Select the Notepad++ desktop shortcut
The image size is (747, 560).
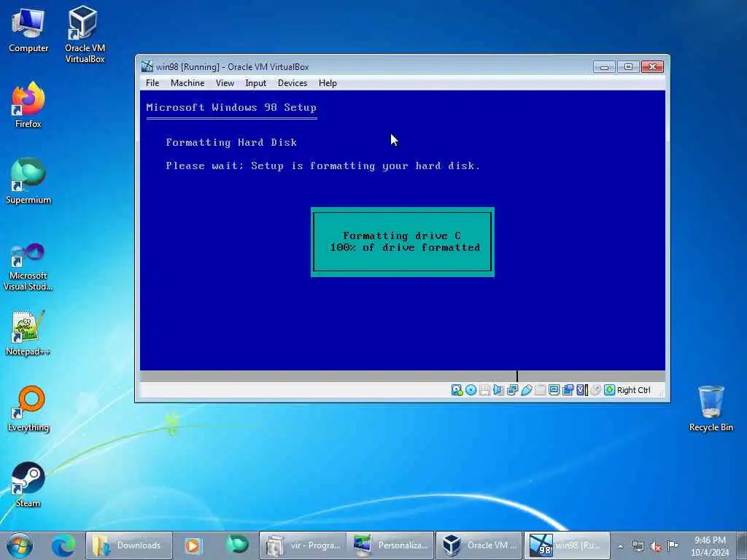click(28, 333)
